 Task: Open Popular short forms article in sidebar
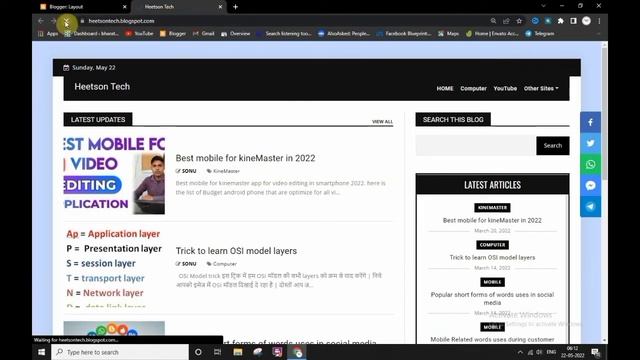point(492,298)
